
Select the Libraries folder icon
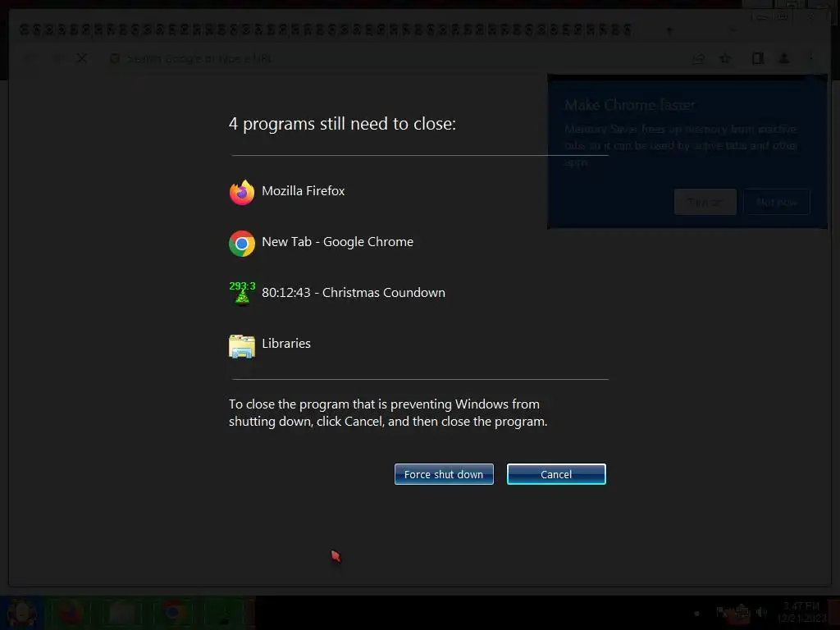(242, 345)
